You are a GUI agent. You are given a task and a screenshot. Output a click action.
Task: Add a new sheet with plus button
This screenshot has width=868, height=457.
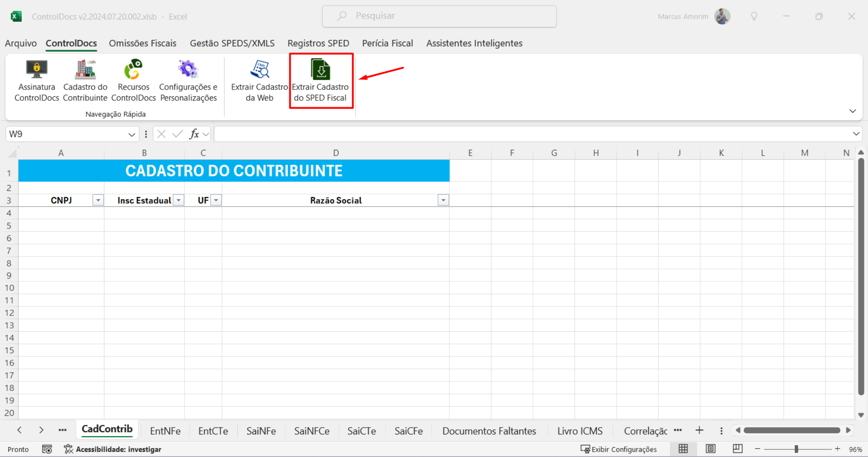(x=699, y=430)
